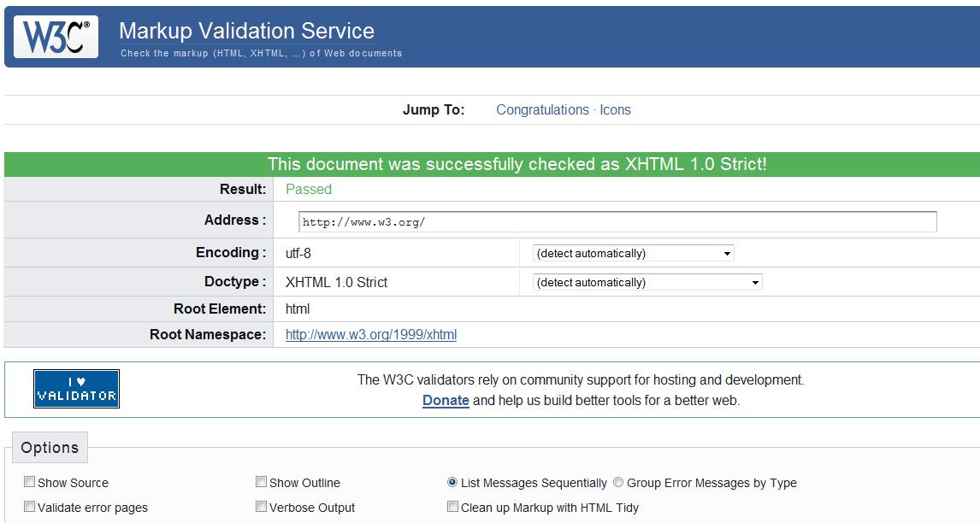Click the Address label
The image size is (980, 523).
tap(235, 220)
